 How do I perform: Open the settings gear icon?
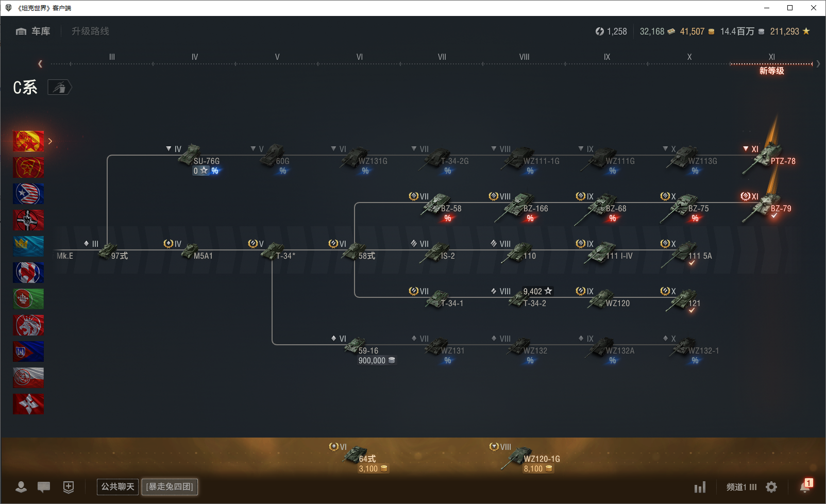tap(771, 487)
